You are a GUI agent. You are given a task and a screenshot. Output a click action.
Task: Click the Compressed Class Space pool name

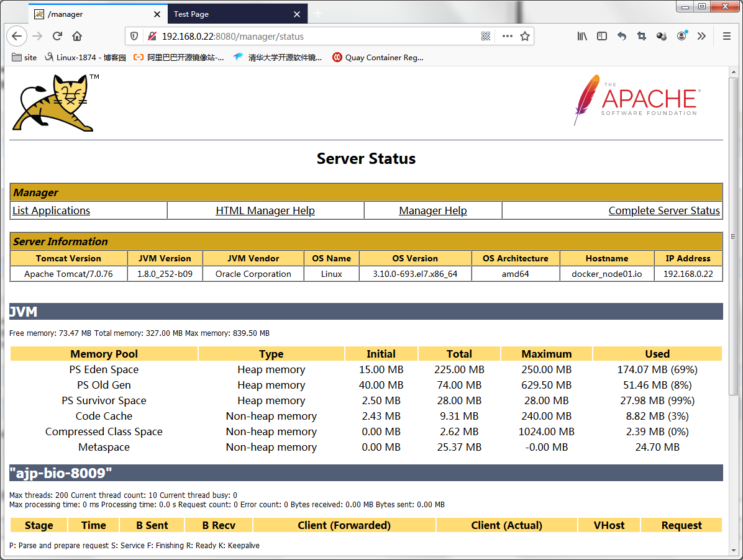(104, 431)
